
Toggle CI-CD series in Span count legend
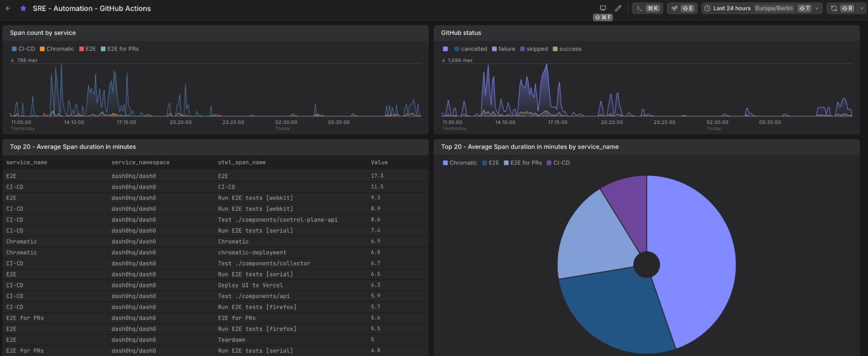23,49
